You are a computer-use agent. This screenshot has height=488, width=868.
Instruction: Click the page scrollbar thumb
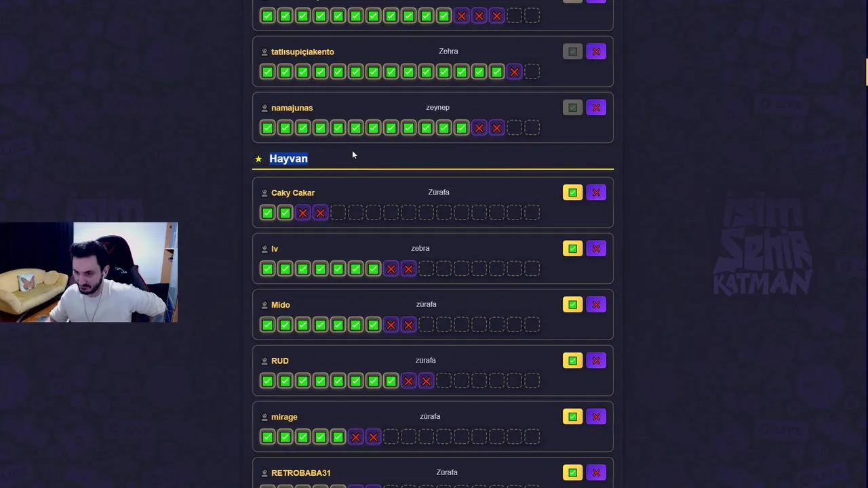point(866,72)
